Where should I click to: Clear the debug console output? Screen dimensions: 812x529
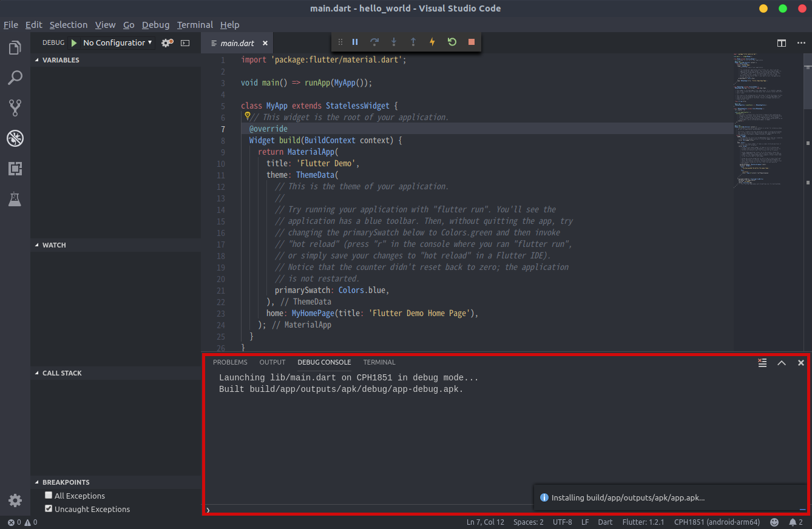point(762,363)
